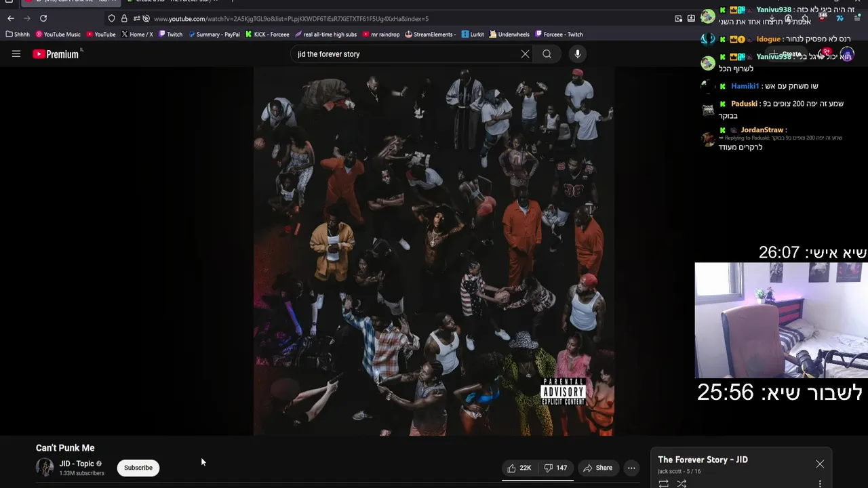
Task: Clear the search box with the X
Action: (525, 54)
